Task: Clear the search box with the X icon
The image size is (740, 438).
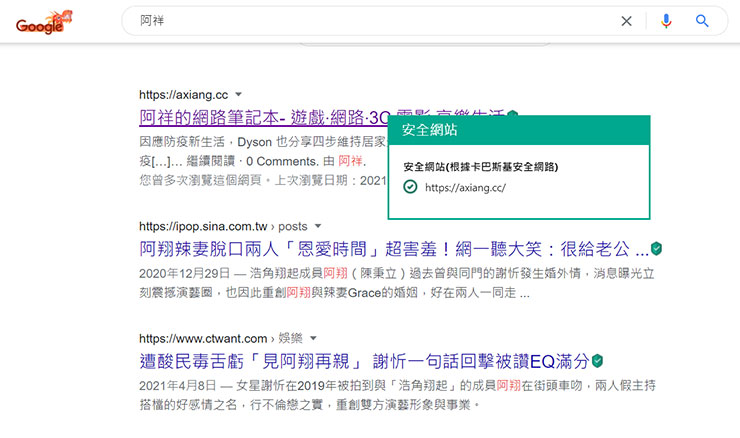Action: [626, 21]
